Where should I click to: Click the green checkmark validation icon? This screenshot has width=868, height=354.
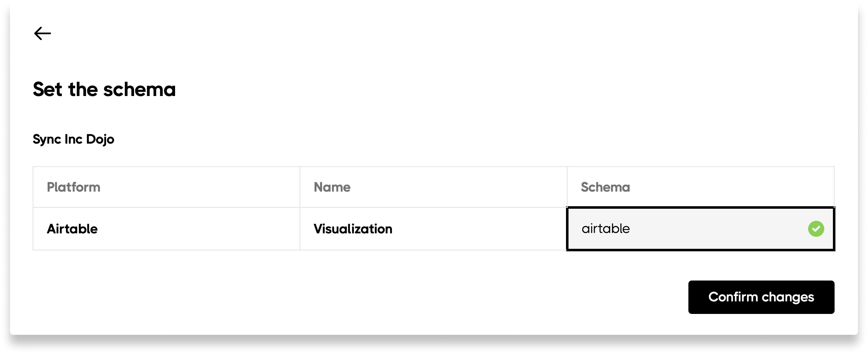[x=816, y=229]
